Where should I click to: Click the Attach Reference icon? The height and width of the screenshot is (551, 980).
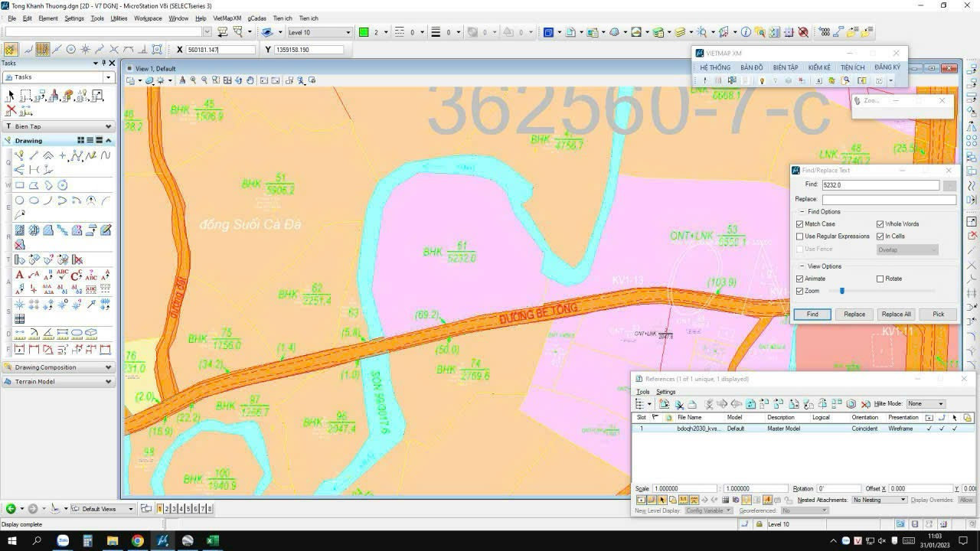coord(664,404)
